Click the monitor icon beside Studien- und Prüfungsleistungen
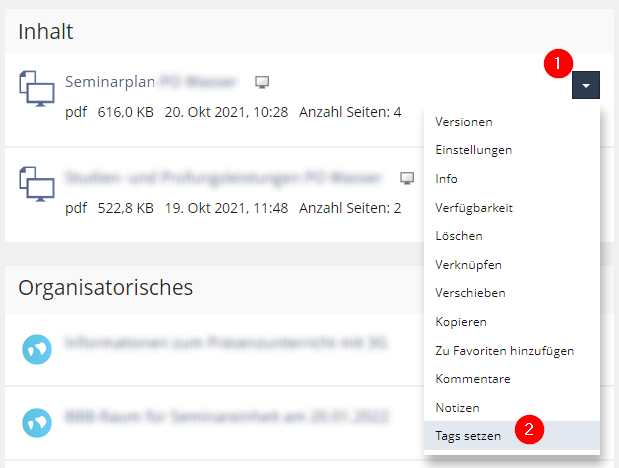Image resolution: width=619 pixels, height=468 pixels. (x=407, y=178)
